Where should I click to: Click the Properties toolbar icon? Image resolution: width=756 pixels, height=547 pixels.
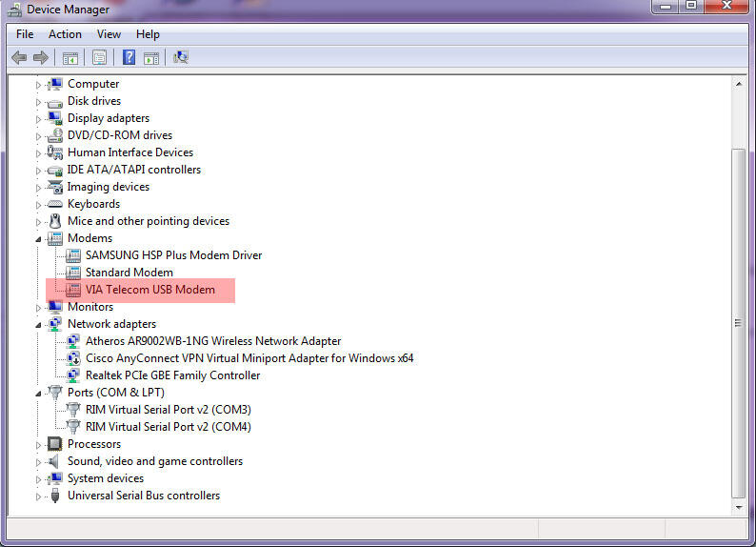[x=99, y=58]
